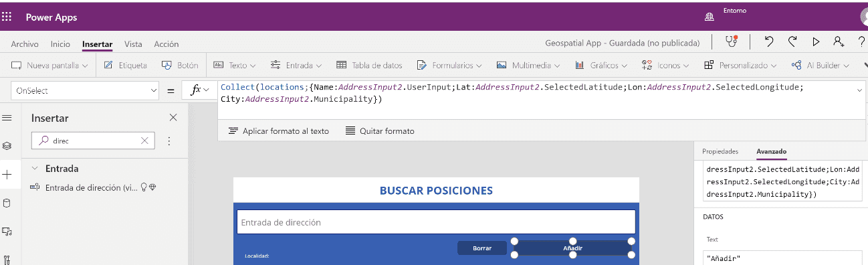Open the App checker stethoscope icon
Screen dimensions: 868x265
point(732,41)
